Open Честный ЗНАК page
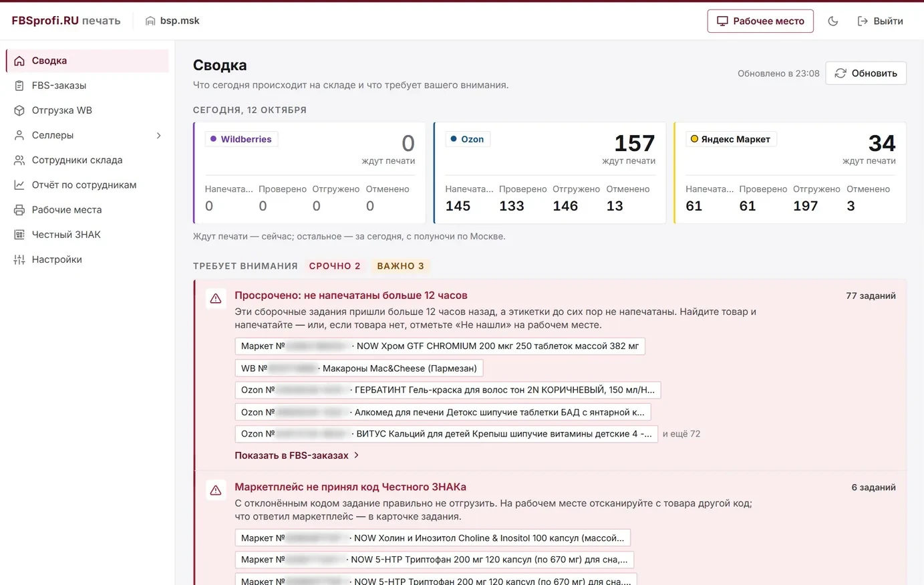The image size is (924, 585). coord(88,235)
